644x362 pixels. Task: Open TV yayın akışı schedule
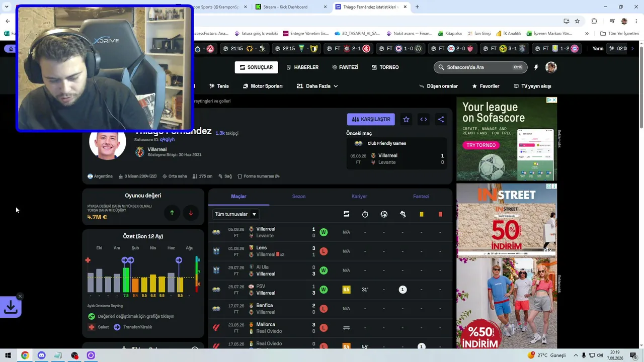(532, 86)
